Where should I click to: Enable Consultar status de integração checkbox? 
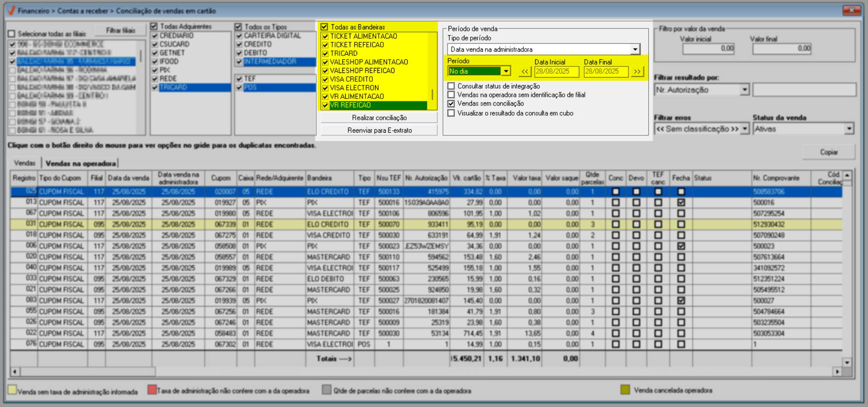coord(451,86)
